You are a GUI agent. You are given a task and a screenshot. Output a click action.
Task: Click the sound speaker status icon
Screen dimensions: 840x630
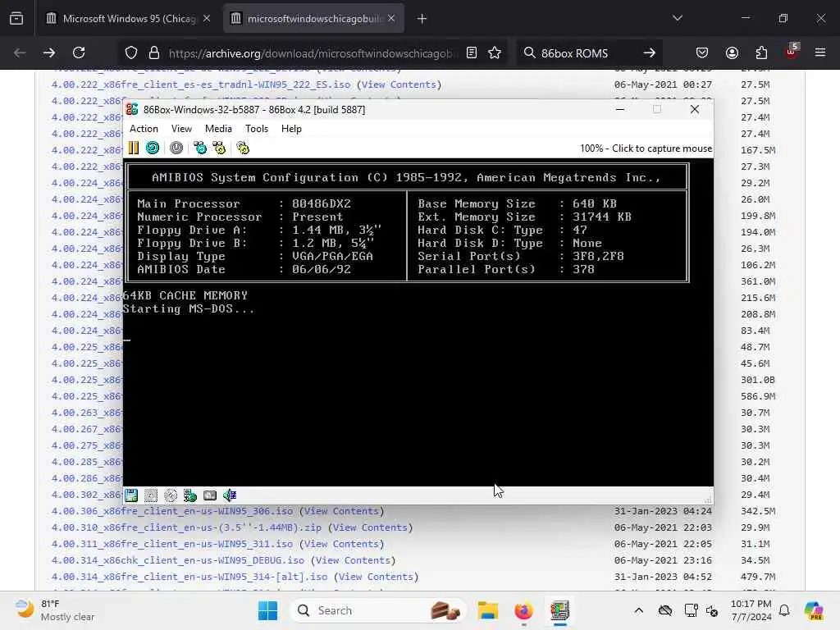pos(230,495)
